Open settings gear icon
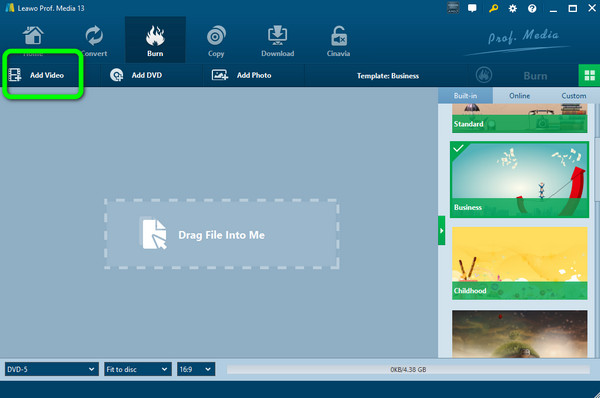Screen dimensions: 600x398 pos(513,8)
